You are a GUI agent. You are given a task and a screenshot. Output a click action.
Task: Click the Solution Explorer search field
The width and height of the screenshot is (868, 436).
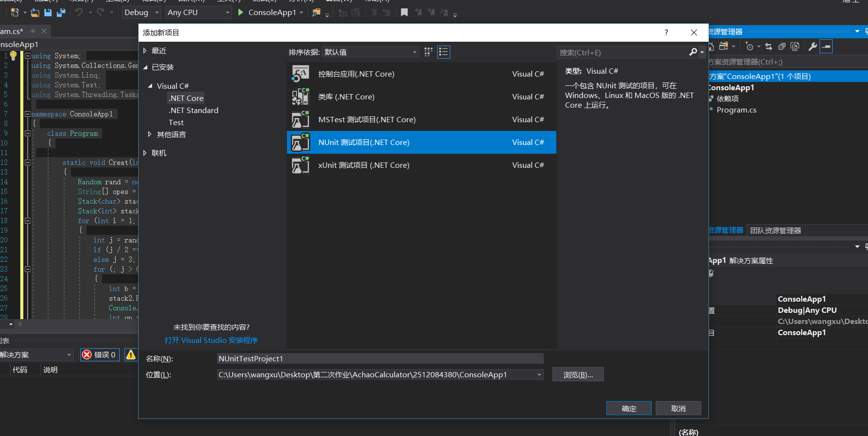pyautogui.click(x=788, y=62)
